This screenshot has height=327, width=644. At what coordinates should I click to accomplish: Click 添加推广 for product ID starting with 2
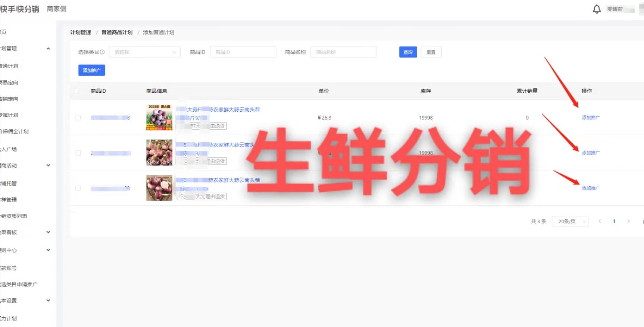[591, 153]
